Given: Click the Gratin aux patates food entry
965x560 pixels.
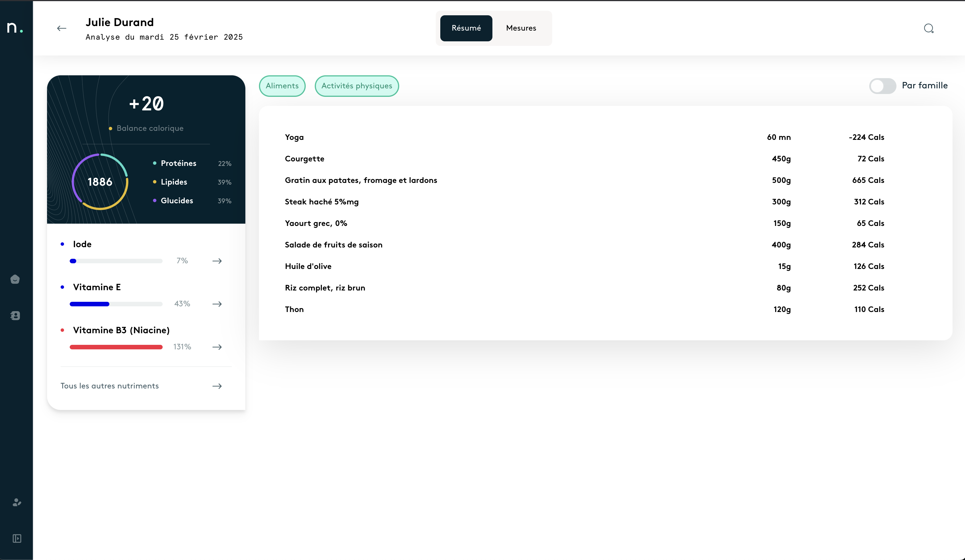Looking at the screenshot, I should (361, 180).
